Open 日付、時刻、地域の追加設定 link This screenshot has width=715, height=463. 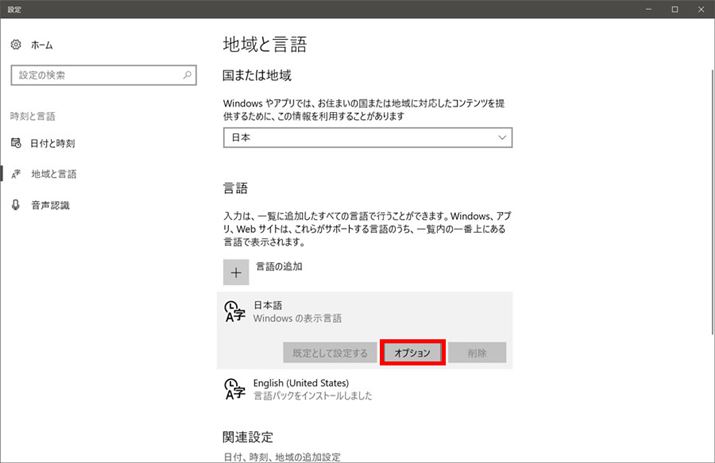click(282, 457)
